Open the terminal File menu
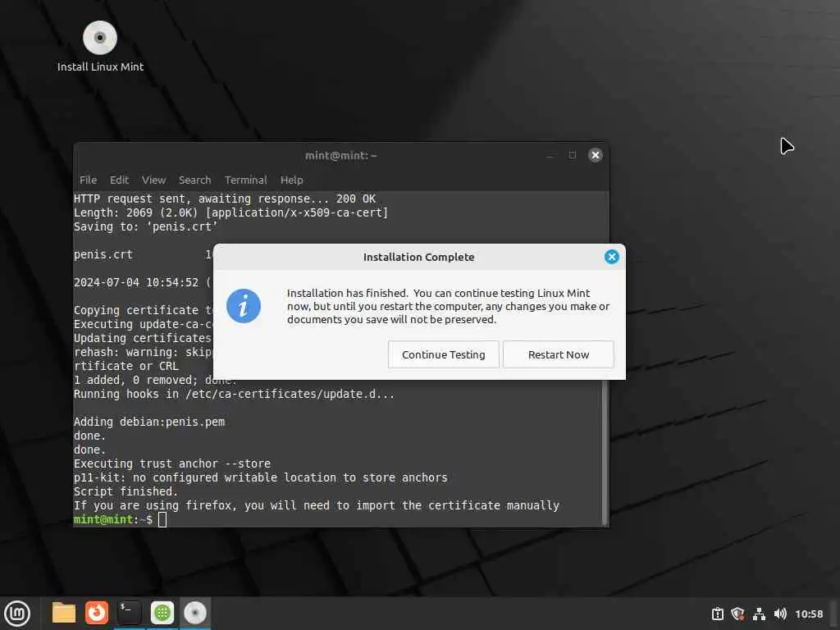The width and height of the screenshot is (840, 630). pyautogui.click(x=89, y=180)
